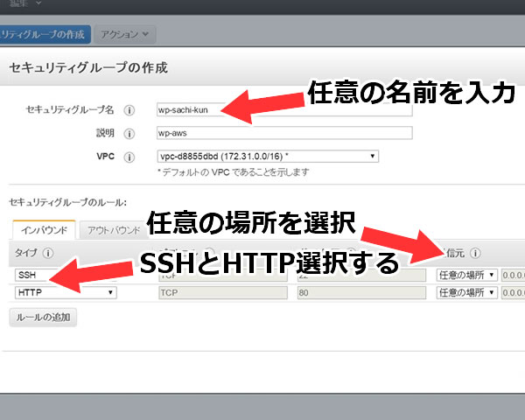Click info icon next to タイプ column header
The height and width of the screenshot is (420, 525).
[x=48, y=253]
